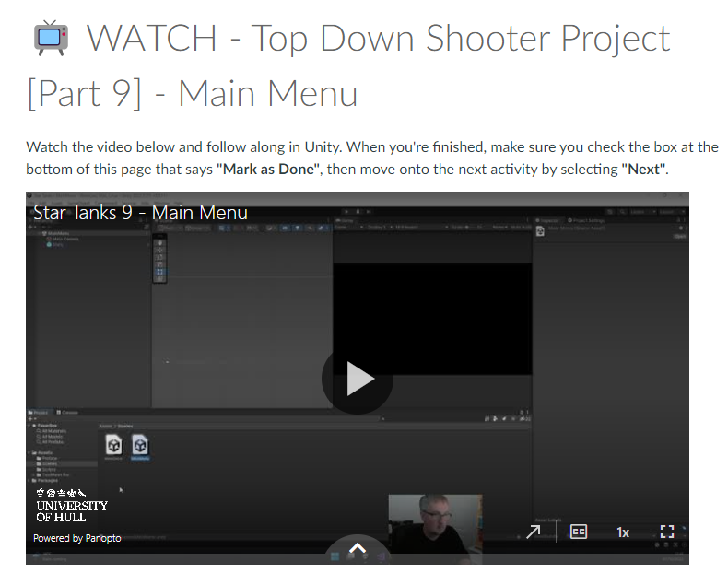Select Main Camera in the Hierarchy

click(x=65, y=239)
